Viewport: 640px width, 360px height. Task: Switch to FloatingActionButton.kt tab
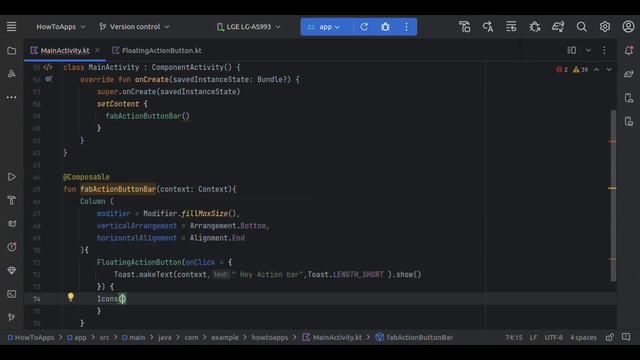click(x=157, y=51)
